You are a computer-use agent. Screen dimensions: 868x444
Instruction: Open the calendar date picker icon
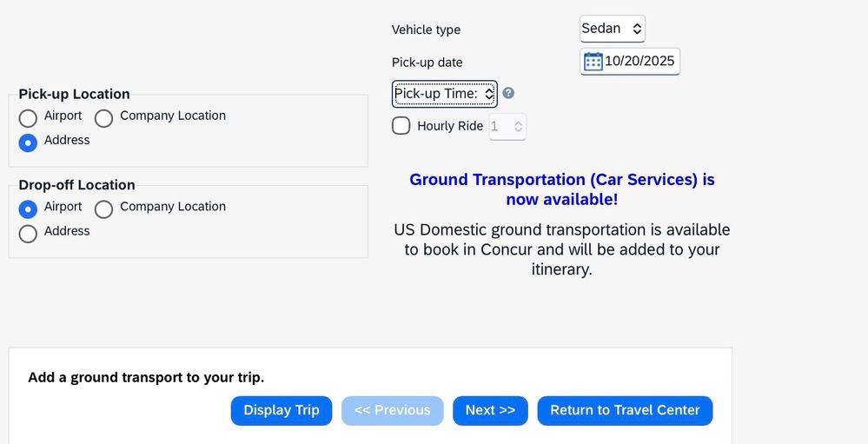593,62
